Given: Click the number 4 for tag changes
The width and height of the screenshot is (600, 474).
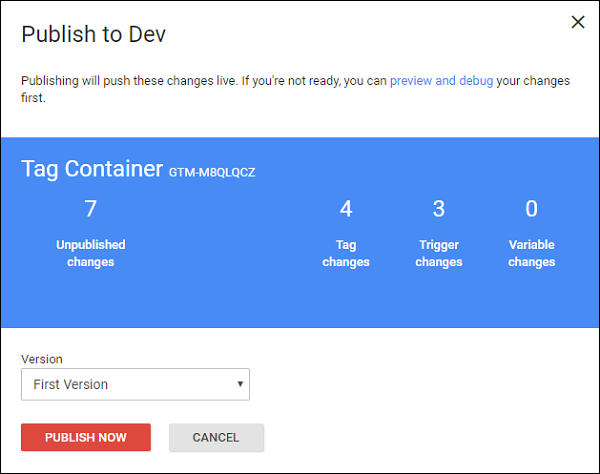Looking at the screenshot, I should tap(346, 209).
